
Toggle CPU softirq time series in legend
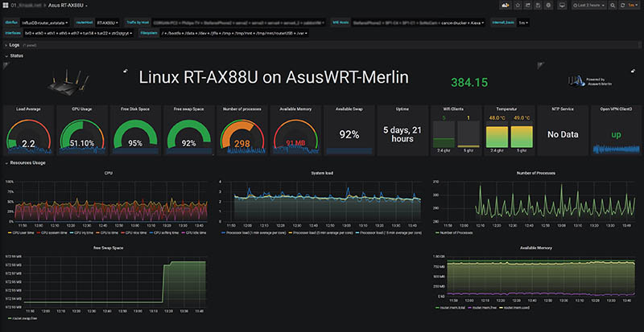pos(167,232)
